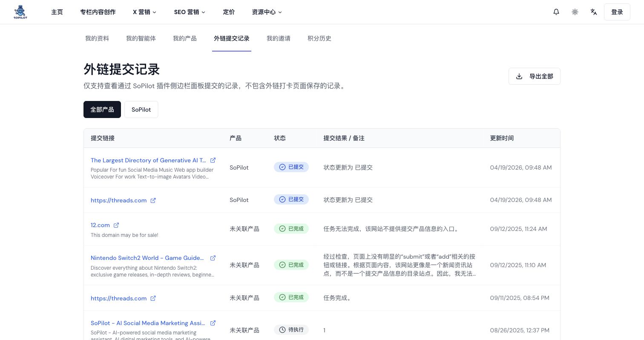644x340 pixels.
Task: Switch to the 我的产品 tab
Action: click(185, 38)
